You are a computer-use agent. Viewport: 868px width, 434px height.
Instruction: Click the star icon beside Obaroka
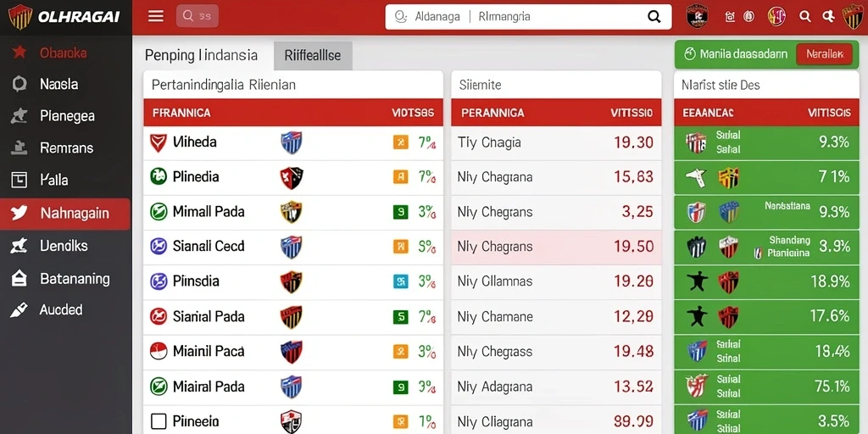tap(19, 52)
